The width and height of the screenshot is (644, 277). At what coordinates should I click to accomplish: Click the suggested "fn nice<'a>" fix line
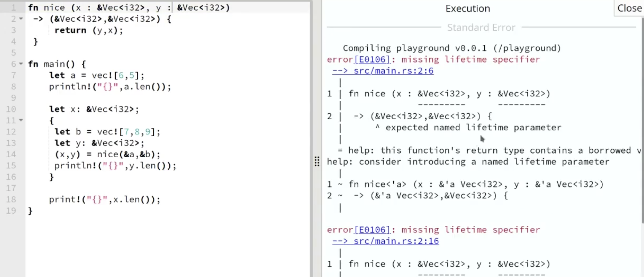[476, 184]
